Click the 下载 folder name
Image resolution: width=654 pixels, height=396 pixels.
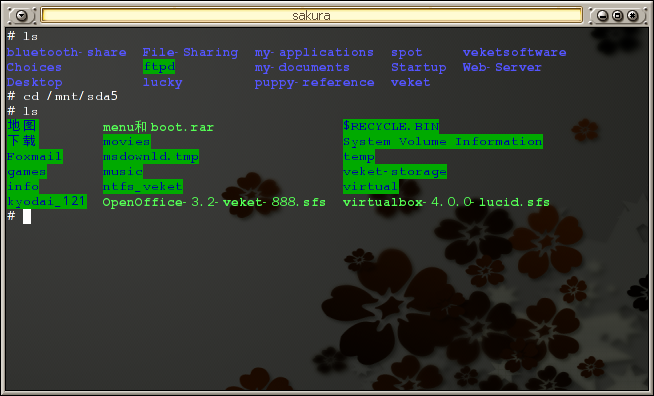pos(23,141)
